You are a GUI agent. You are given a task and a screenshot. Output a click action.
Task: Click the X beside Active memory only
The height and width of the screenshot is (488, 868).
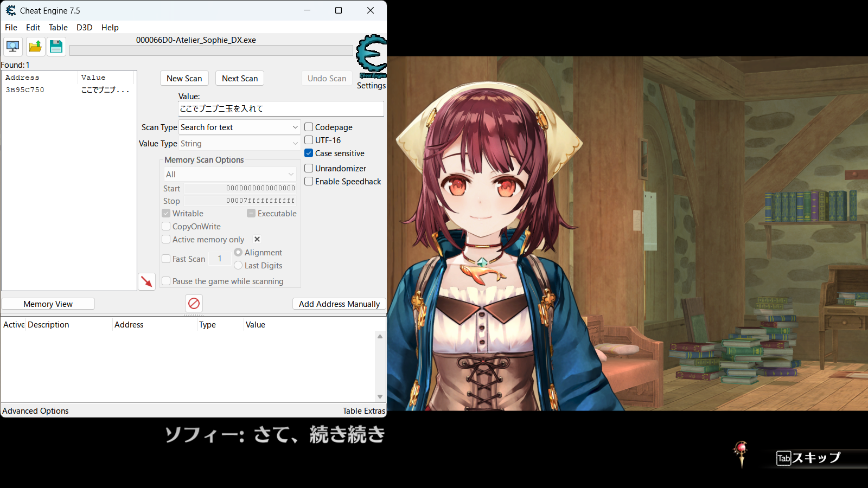click(x=257, y=239)
